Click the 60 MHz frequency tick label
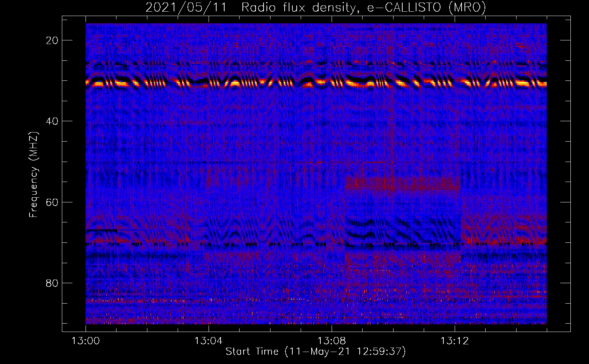Image resolution: width=589 pixels, height=364 pixels. tap(52, 202)
